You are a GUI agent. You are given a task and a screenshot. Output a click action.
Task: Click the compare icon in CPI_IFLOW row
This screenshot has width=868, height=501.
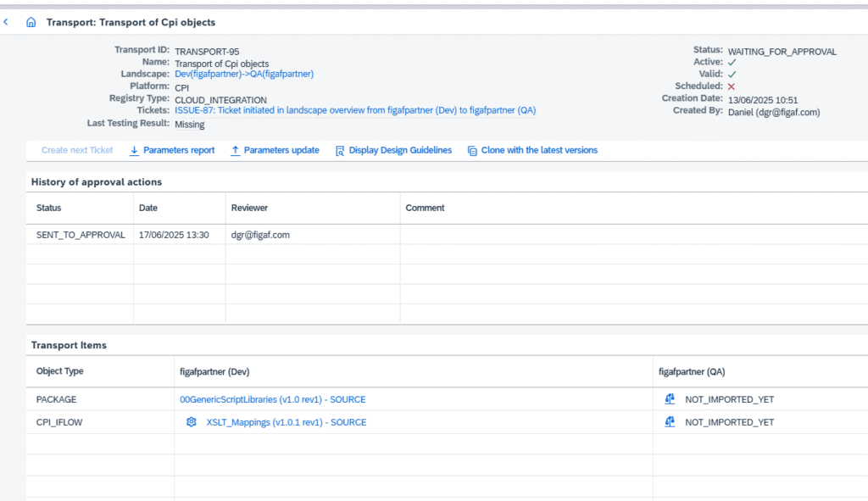pos(670,422)
